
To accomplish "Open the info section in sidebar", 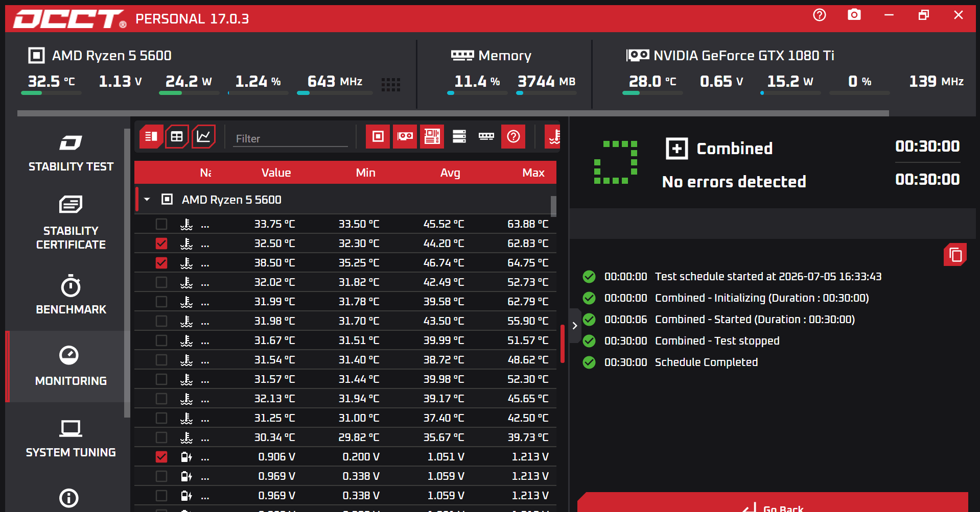I will [69, 498].
